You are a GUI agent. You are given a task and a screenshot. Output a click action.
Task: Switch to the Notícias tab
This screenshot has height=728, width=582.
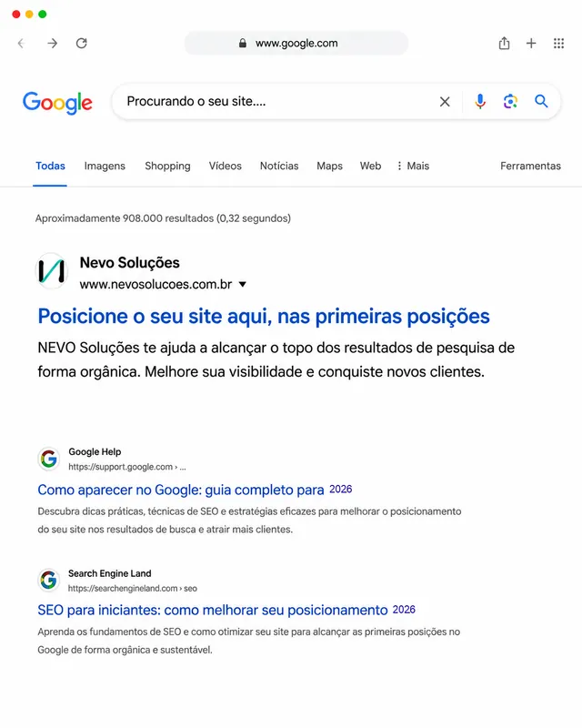click(279, 166)
